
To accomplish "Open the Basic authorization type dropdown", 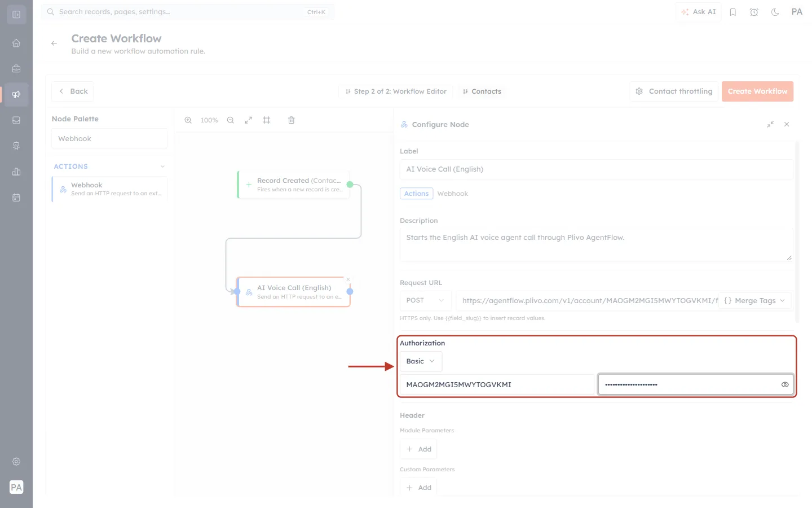I will 421,361.
